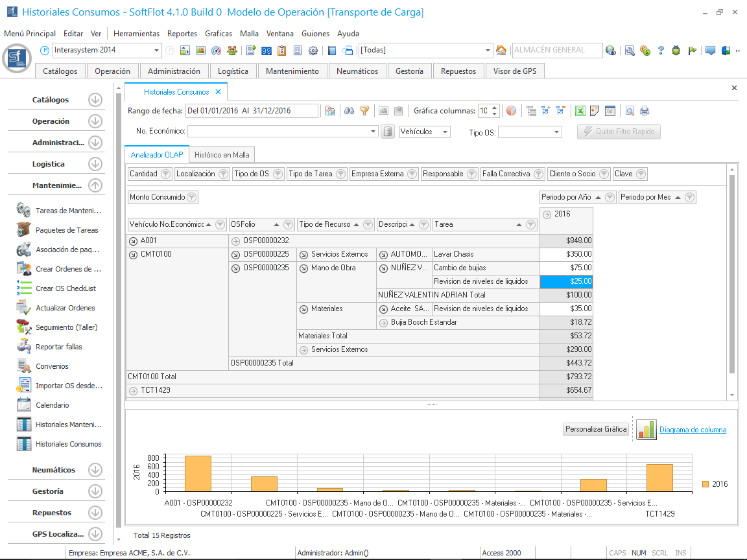Open Reportar fallas in sidebar
The height and width of the screenshot is (560, 747).
pyautogui.click(x=58, y=347)
